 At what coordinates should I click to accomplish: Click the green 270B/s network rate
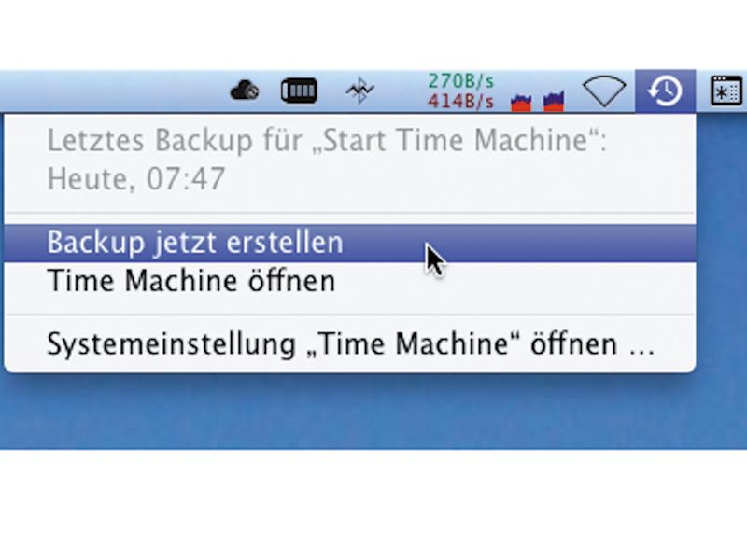460,81
